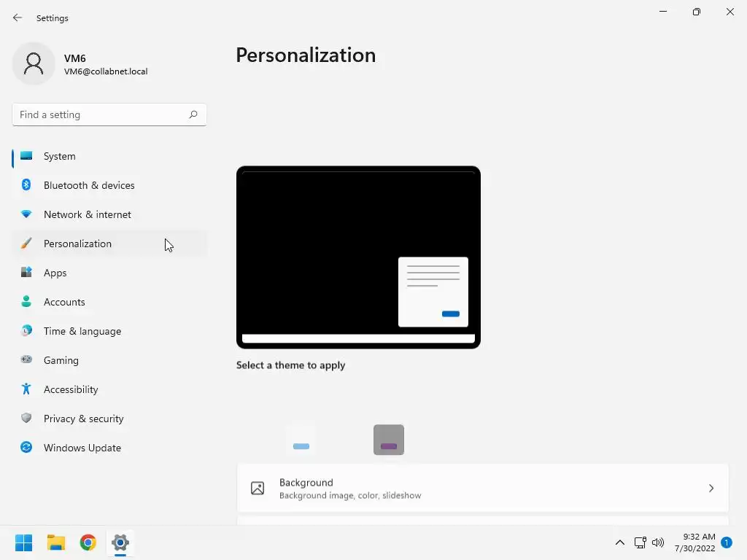Click the Bluetooth icon in the sidebar

[26, 184]
